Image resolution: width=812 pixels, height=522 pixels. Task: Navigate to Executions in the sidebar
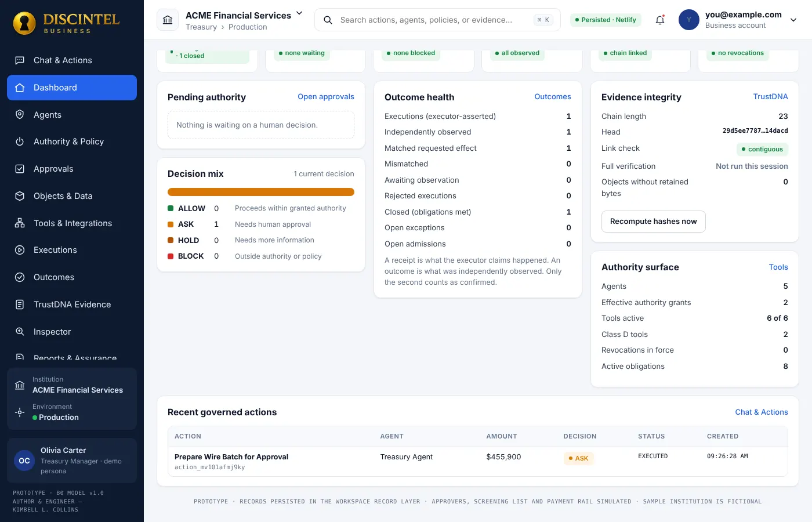pos(72,250)
